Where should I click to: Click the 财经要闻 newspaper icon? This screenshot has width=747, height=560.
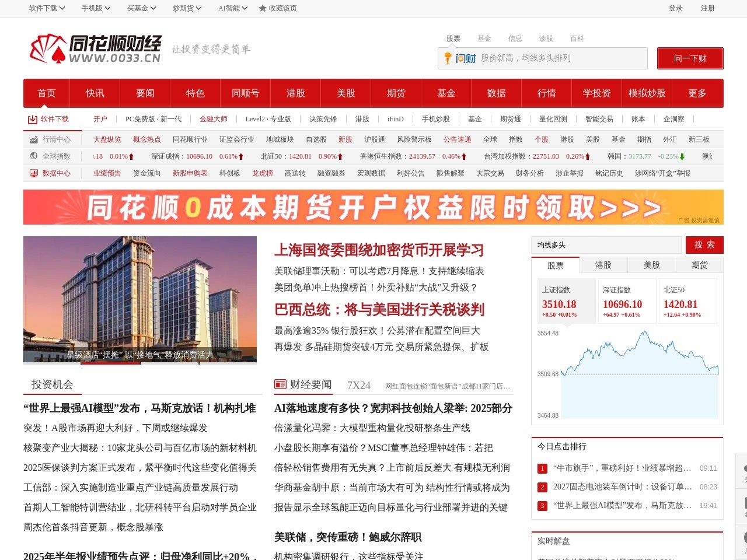[x=280, y=384]
